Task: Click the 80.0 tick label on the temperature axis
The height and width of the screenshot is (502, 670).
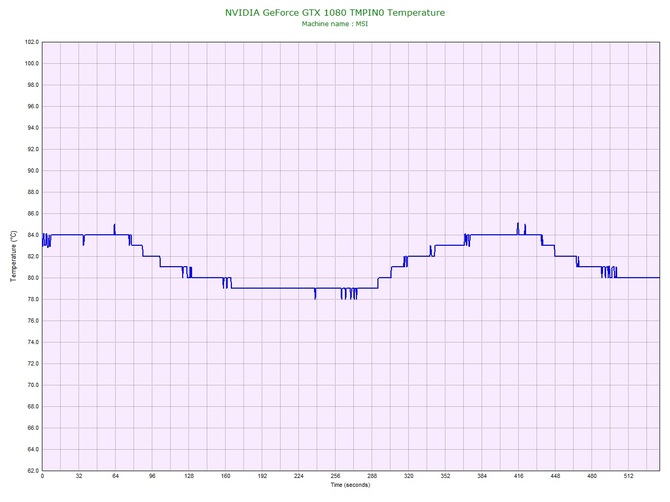Action: (x=31, y=278)
